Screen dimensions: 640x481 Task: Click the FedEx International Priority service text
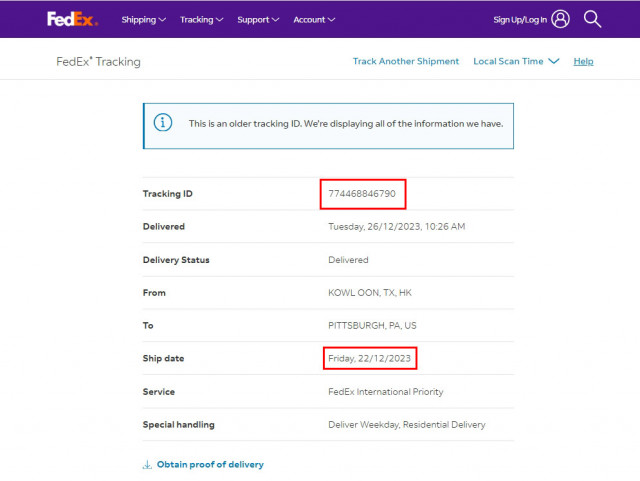pos(385,392)
